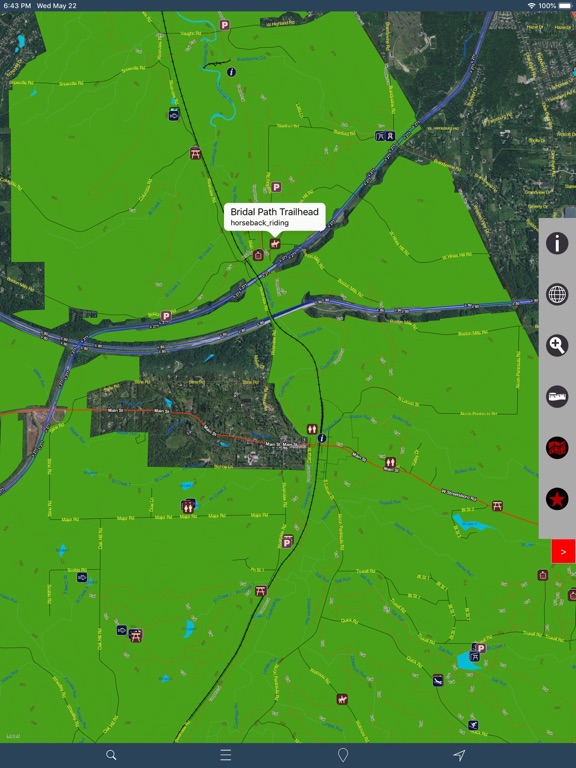Select the restroom marker beside the Main St information icon
This screenshot has width=576, height=768.
tap(312, 429)
